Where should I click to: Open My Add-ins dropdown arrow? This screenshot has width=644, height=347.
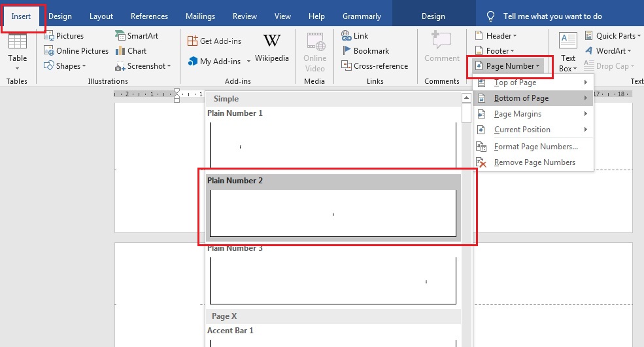coord(248,62)
